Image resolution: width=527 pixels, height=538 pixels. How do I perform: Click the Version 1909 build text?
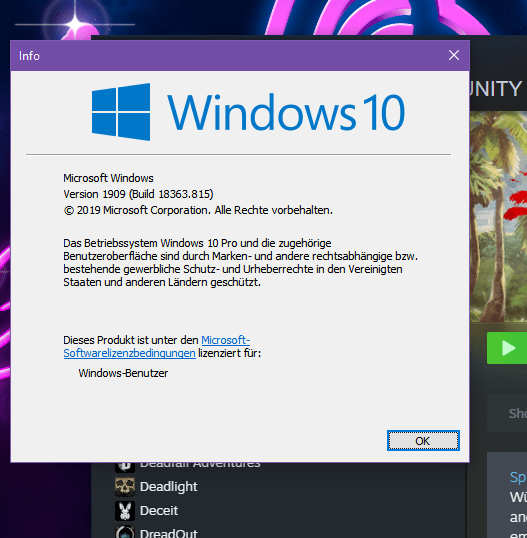[138, 194]
